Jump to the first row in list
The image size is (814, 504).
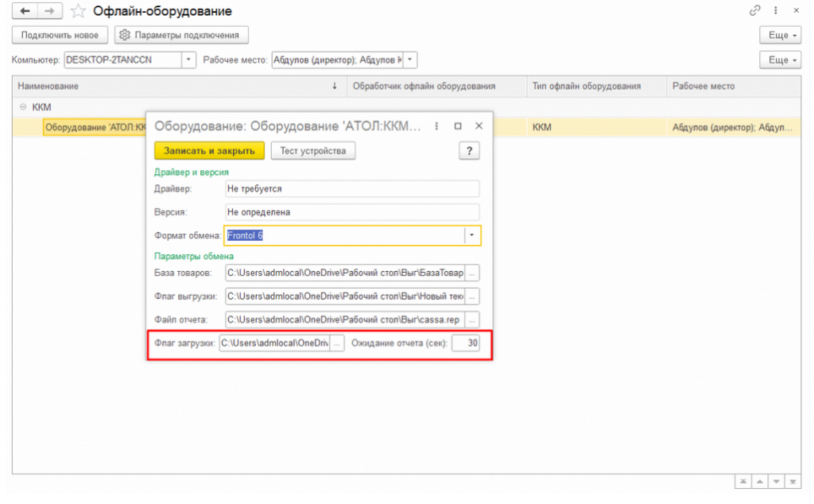[743, 482]
